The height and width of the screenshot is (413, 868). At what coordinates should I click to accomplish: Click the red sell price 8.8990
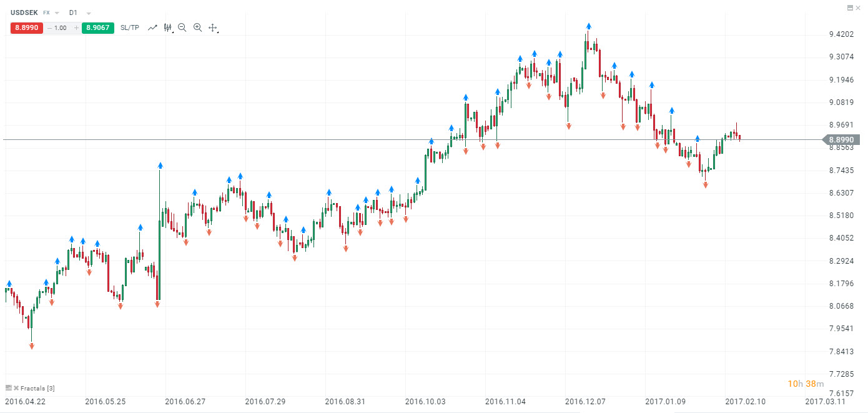point(26,27)
